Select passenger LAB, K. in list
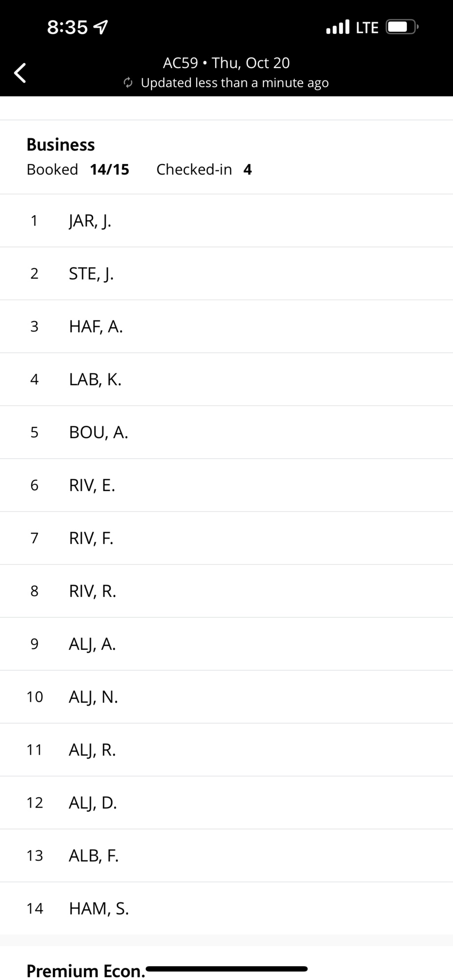453x980 pixels. click(226, 379)
